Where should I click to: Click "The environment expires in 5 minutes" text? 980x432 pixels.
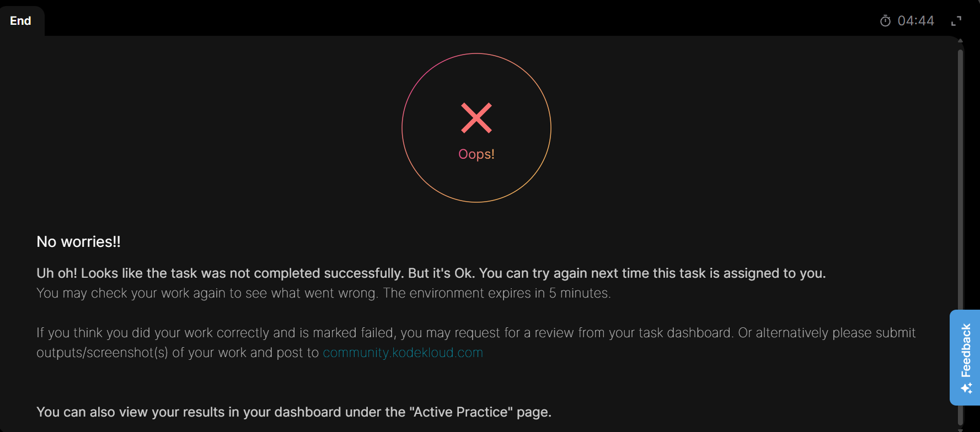[x=497, y=293]
